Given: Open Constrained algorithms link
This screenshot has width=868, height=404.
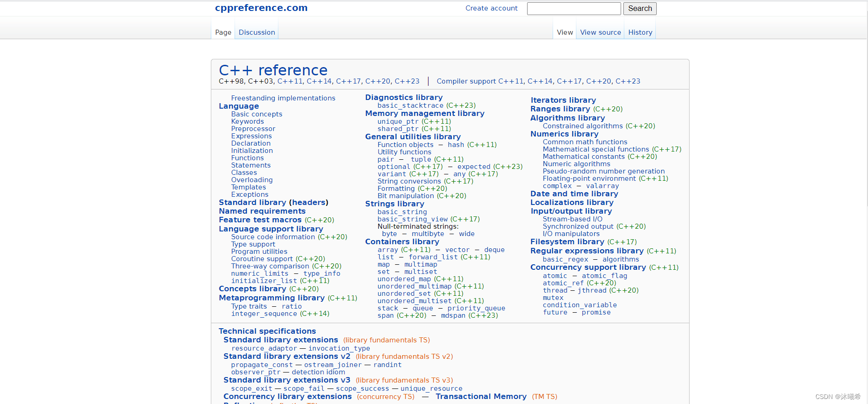Looking at the screenshot, I should pyautogui.click(x=583, y=126).
